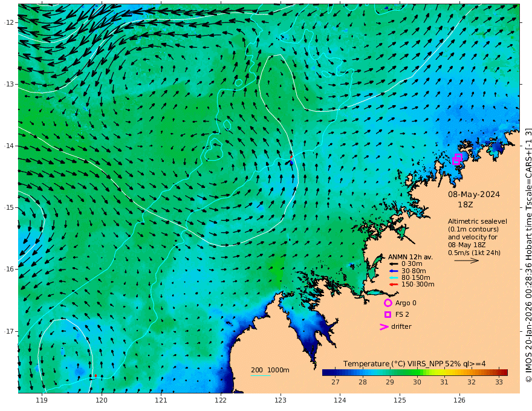This screenshot has height=411, width=532.
Task: Click the black 0-30m arrow in legend
Action: 394,264
